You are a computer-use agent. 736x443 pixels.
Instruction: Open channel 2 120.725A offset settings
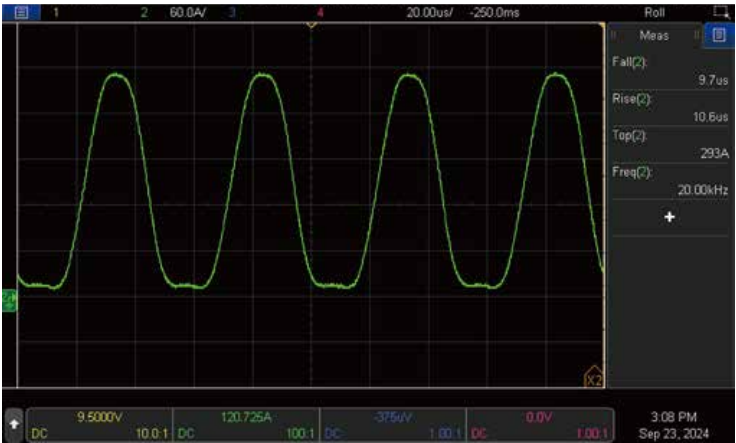click(246, 425)
